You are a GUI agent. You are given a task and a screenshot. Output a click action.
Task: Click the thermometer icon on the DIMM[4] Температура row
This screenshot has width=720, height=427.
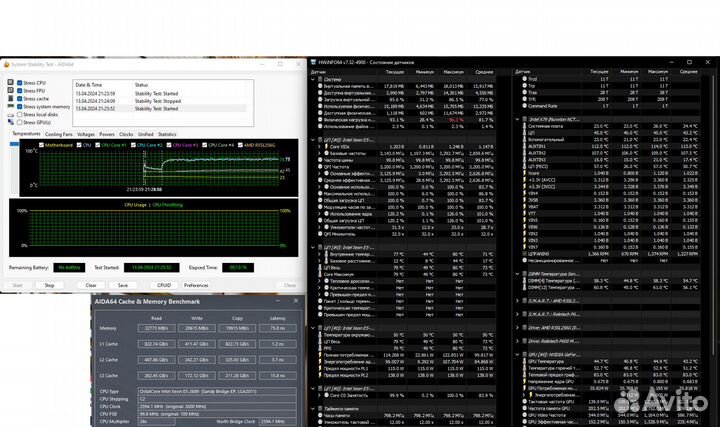click(x=524, y=281)
